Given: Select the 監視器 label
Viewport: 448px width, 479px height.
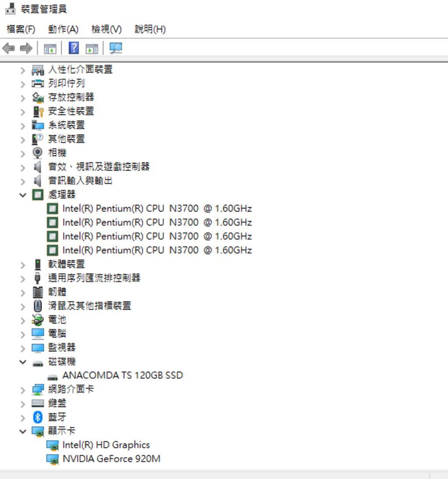Looking at the screenshot, I should (x=61, y=348).
